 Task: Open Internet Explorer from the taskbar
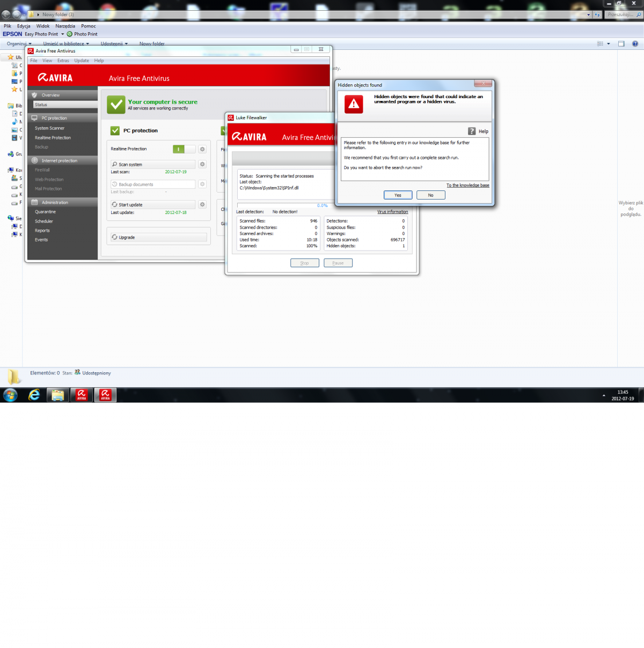pyautogui.click(x=34, y=395)
